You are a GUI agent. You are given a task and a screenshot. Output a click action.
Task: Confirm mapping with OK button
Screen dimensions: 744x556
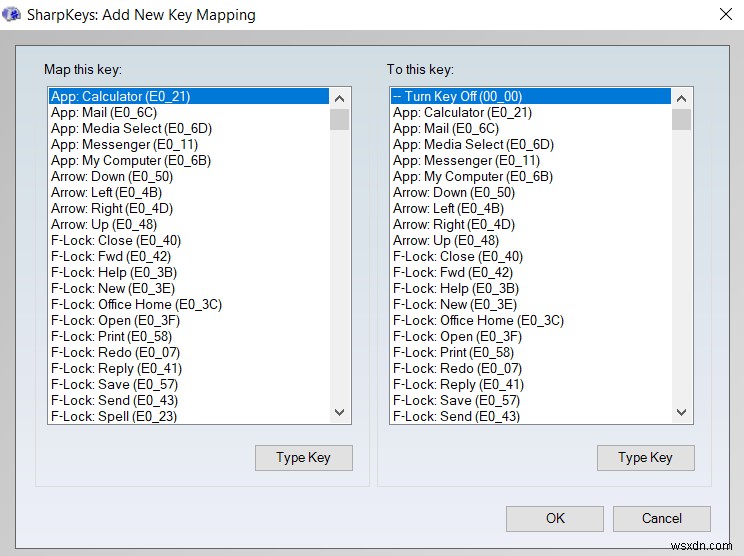pos(555,519)
